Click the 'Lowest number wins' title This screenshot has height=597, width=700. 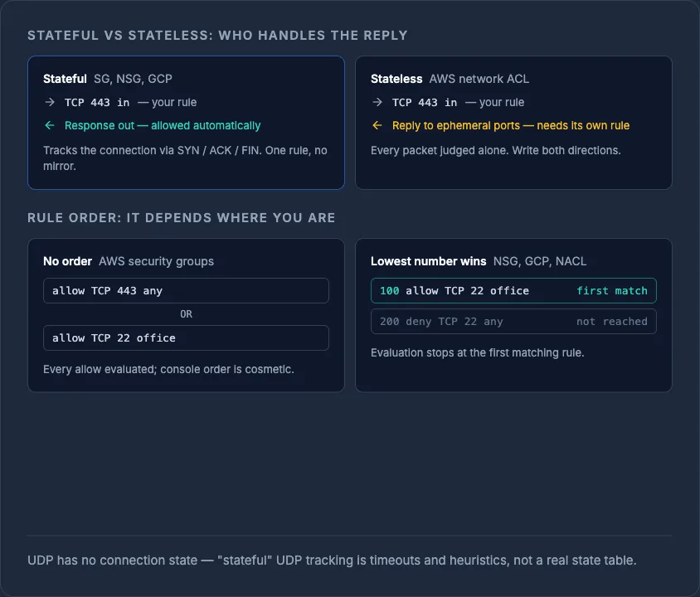pos(428,261)
